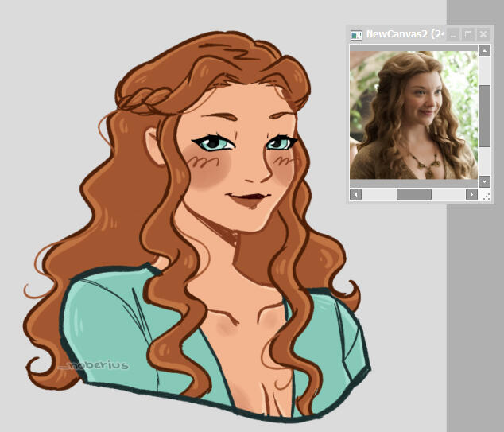Click the vertical scrollbar thumb in NewCanvas2
This screenshot has width=504, height=432.
coord(484,115)
